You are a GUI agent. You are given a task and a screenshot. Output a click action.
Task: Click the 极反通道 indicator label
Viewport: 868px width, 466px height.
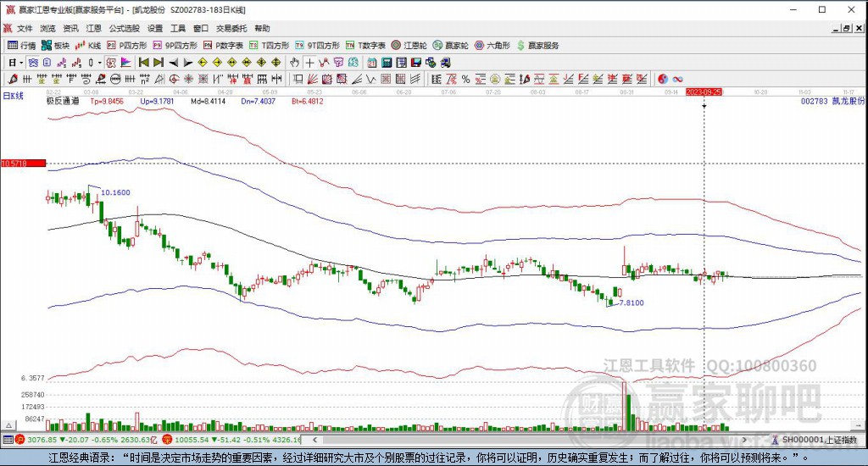pyautogui.click(x=63, y=102)
